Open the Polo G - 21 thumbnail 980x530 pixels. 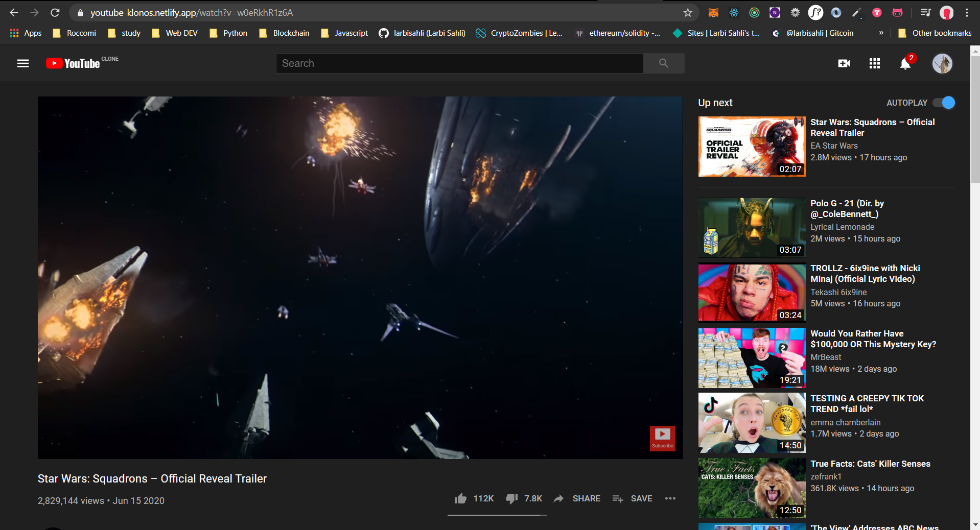(752, 228)
